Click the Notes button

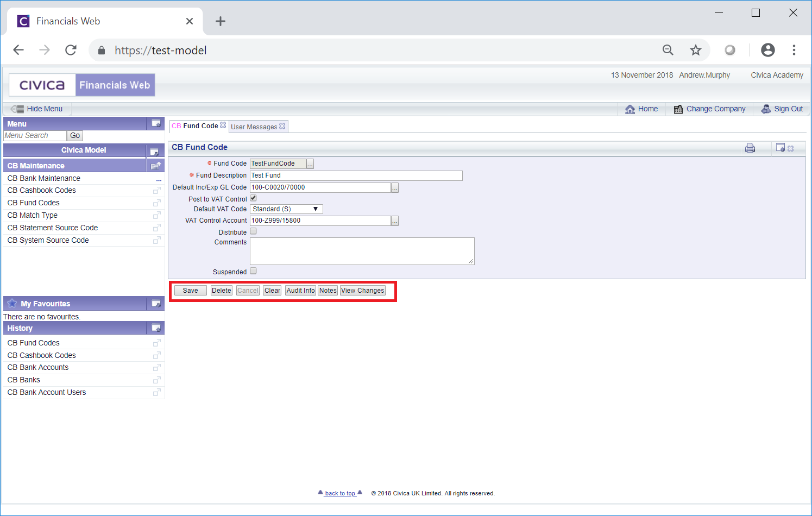[x=328, y=291]
